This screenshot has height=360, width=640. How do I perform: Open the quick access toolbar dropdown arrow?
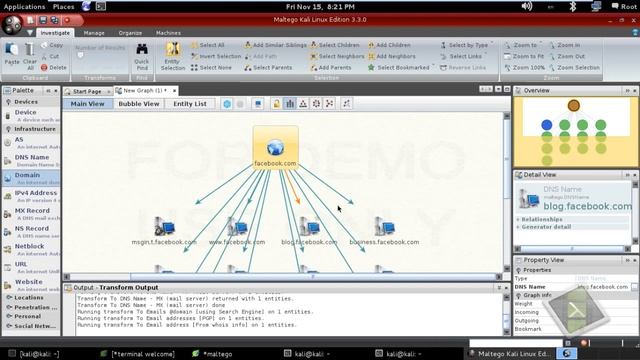tap(30, 33)
